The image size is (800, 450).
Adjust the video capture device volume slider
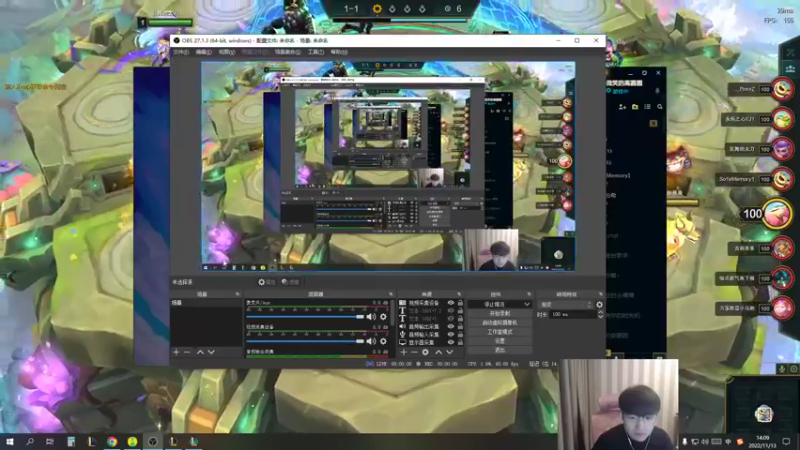pos(305,341)
